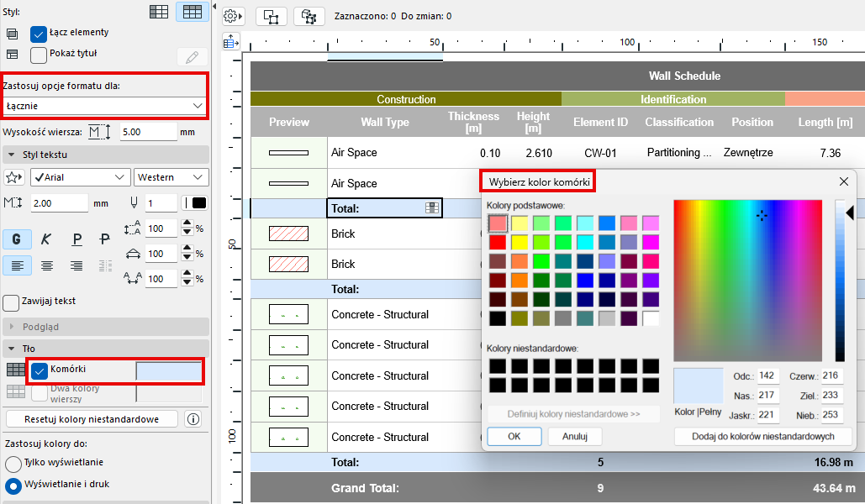The image size is (865, 504).
Task: Toggle bold text style button G
Action: (x=17, y=239)
